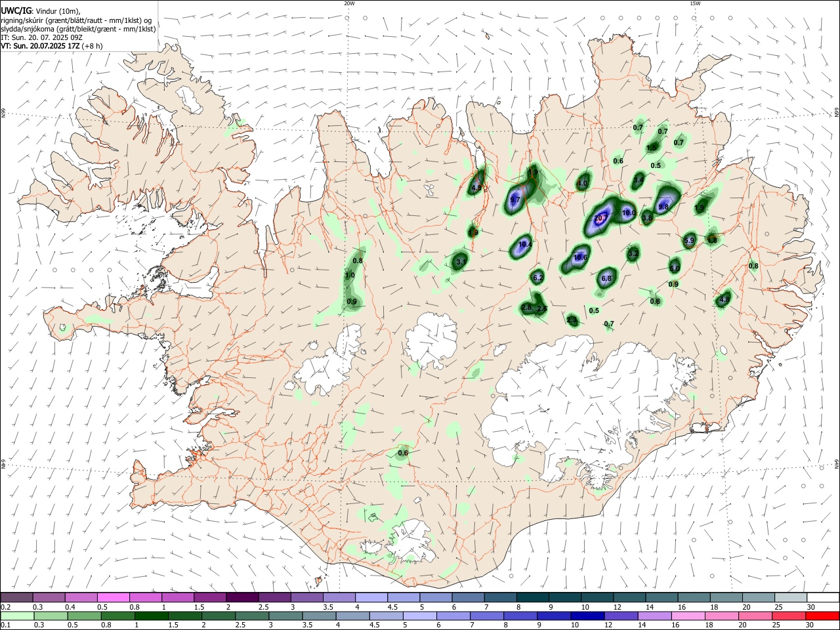Select the 6.8 shower value
Screen dimensions: 840x630
click(606, 278)
